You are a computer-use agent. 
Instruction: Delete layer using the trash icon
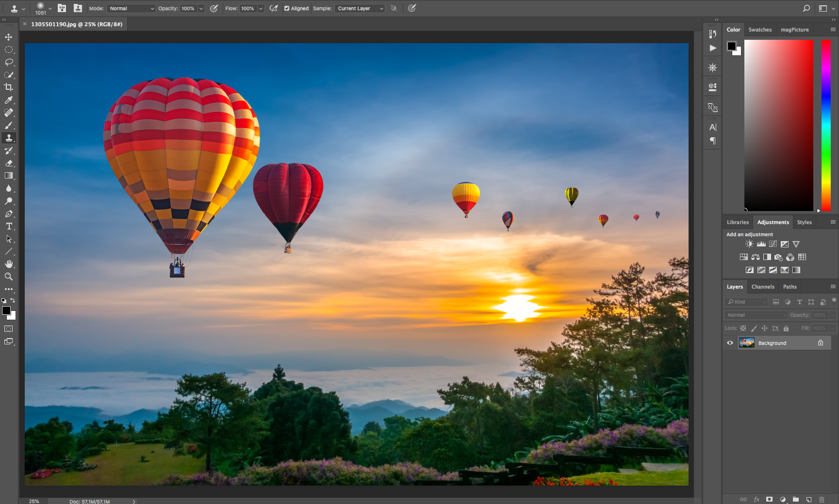822,499
